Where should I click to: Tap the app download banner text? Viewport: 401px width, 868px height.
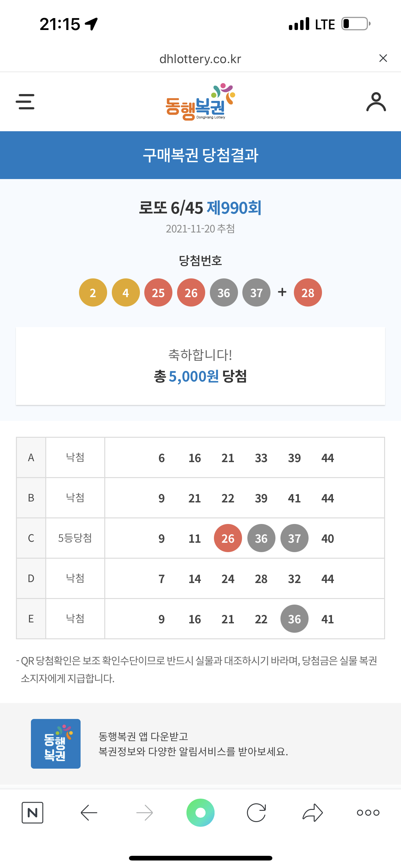tap(193, 744)
